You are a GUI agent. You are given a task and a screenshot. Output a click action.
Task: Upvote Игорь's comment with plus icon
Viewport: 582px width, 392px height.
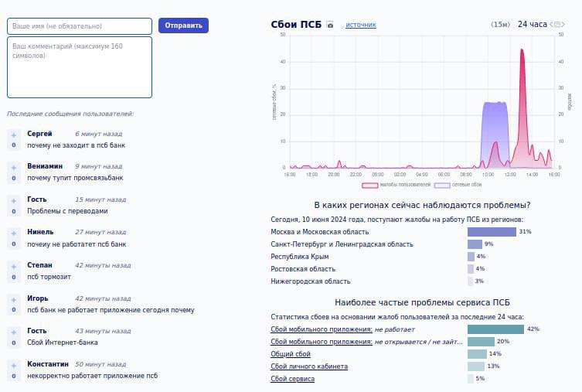tap(14, 300)
